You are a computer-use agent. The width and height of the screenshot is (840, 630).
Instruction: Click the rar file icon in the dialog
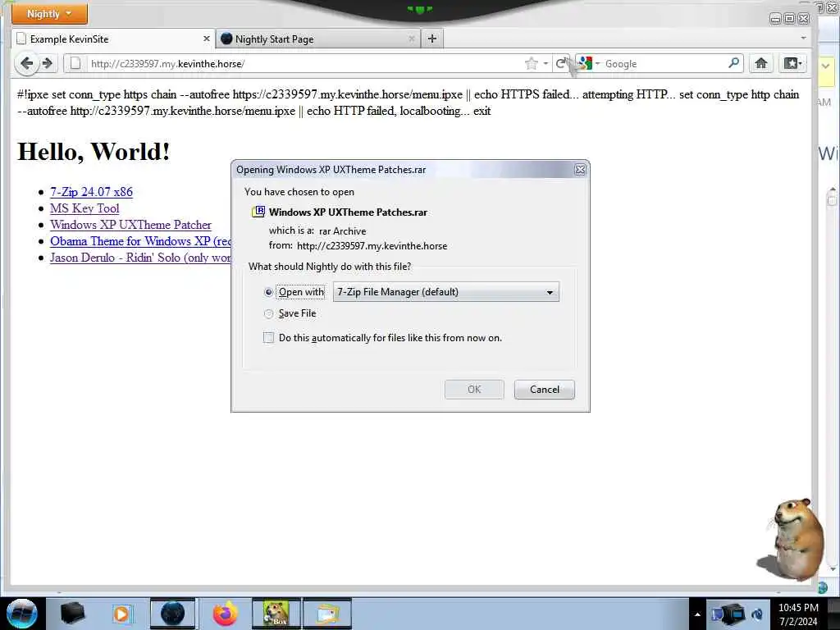258,212
